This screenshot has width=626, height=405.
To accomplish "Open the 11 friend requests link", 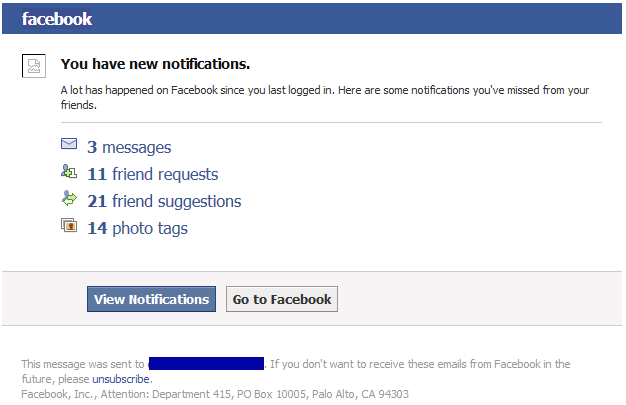I will [152, 174].
